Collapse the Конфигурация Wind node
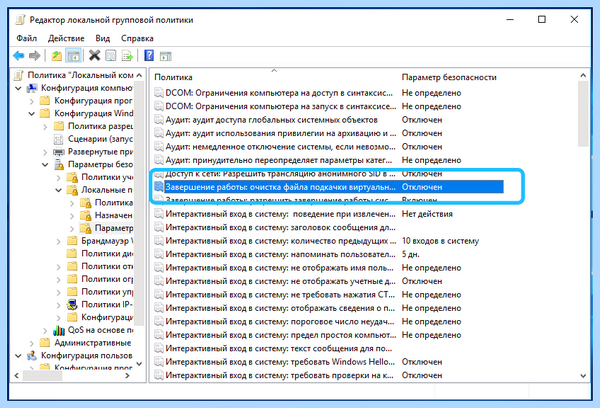Screen dimensions: 600x408 [x=32, y=114]
